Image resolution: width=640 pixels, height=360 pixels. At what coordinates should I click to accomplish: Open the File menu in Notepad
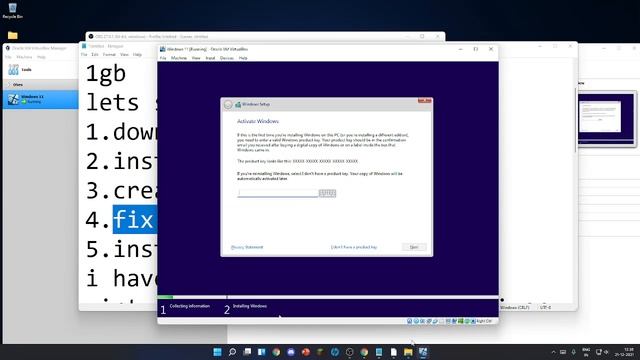click(x=84, y=54)
